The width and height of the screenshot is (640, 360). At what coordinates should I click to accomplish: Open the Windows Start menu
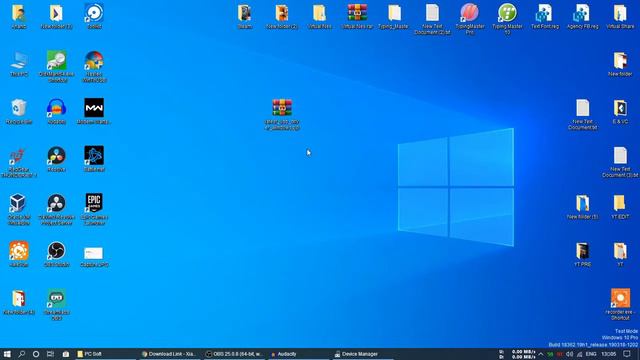coord(7,354)
